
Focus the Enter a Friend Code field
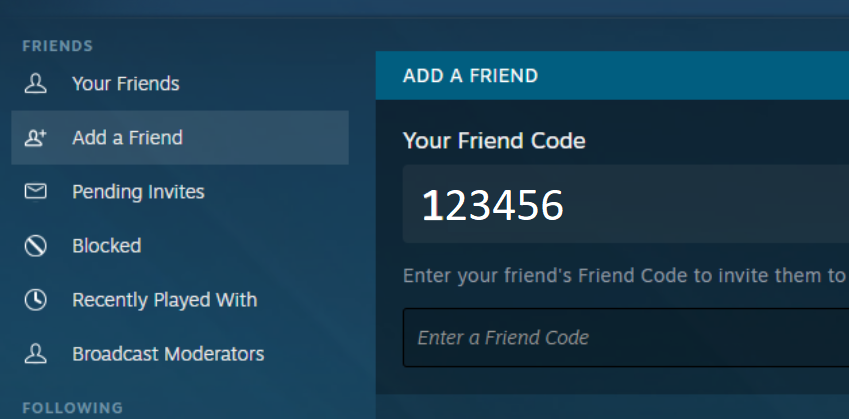point(626,337)
